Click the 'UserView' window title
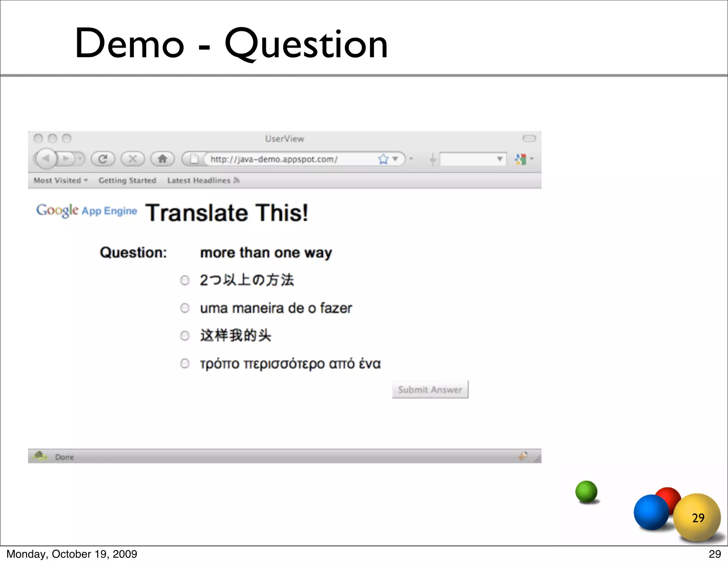This screenshot has width=728, height=564. click(x=285, y=139)
